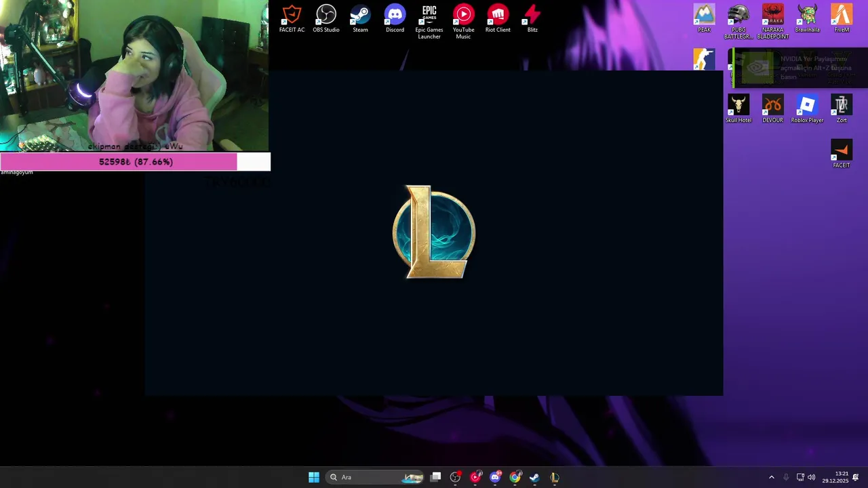Click the pink 87.66% goal progress bar
This screenshot has width=868, height=488.
(x=136, y=162)
